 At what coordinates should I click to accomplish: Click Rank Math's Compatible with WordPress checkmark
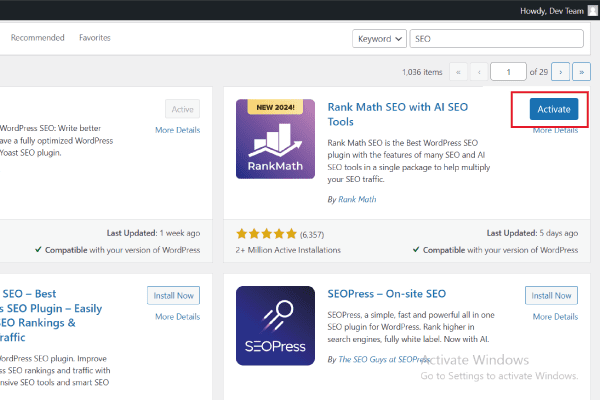[x=416, y=250]
